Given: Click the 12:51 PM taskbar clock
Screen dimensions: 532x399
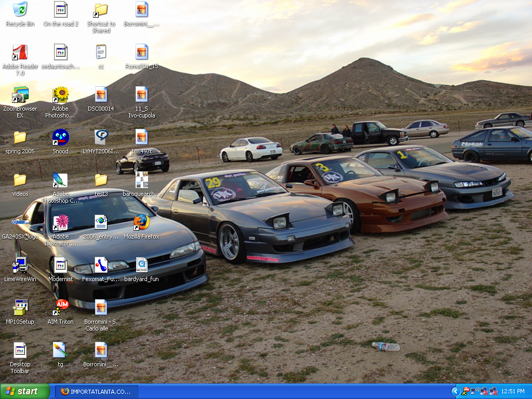Looking at the screenshot, I should pos(513,391).
